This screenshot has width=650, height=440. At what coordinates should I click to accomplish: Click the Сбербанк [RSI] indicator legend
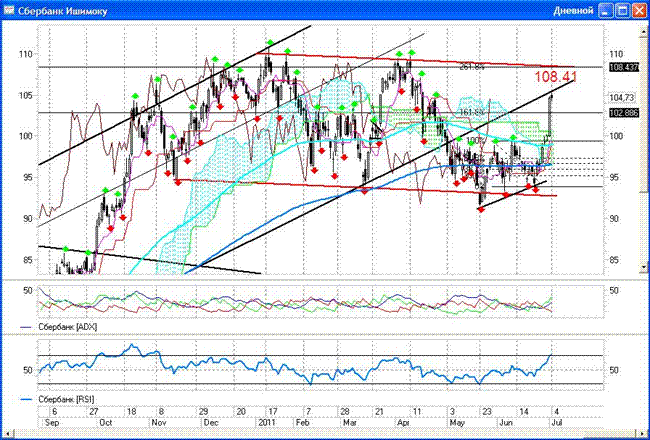click(x=66, y=399)
